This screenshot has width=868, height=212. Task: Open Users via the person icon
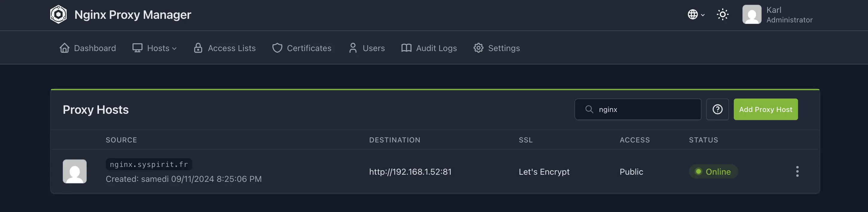[353, 48]
